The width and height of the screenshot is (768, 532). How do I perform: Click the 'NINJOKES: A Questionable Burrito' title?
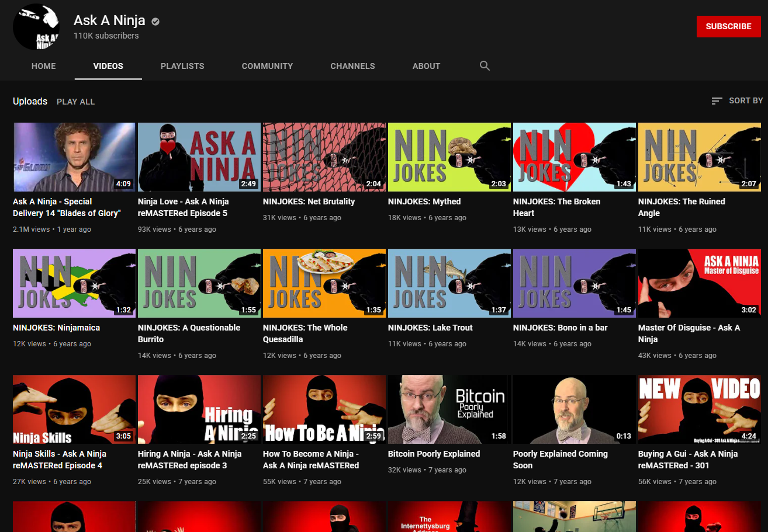(189, 333)
